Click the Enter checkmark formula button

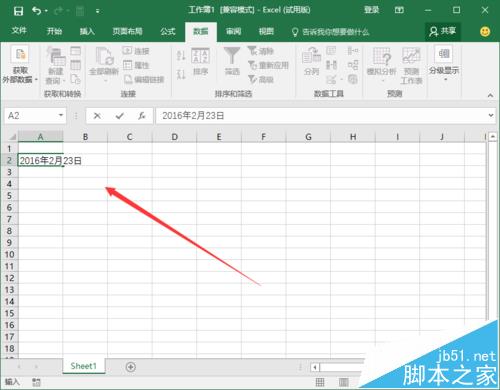[120, 116]
